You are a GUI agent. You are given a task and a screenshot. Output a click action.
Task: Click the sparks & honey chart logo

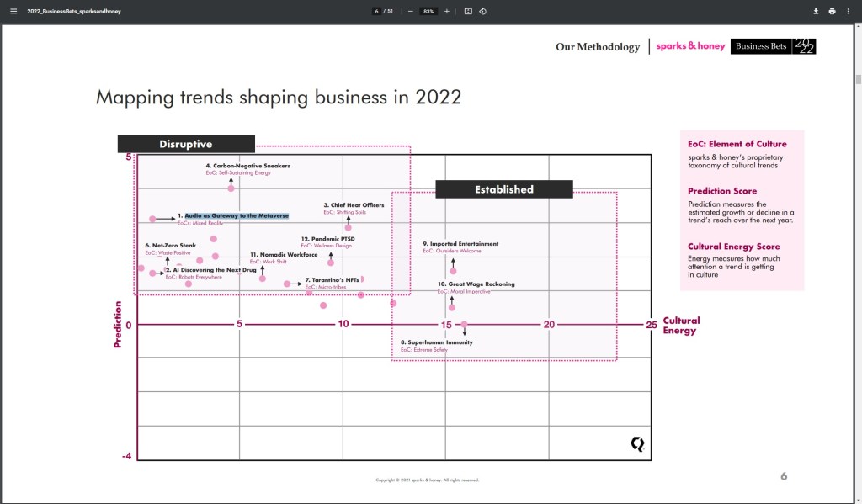637,442
